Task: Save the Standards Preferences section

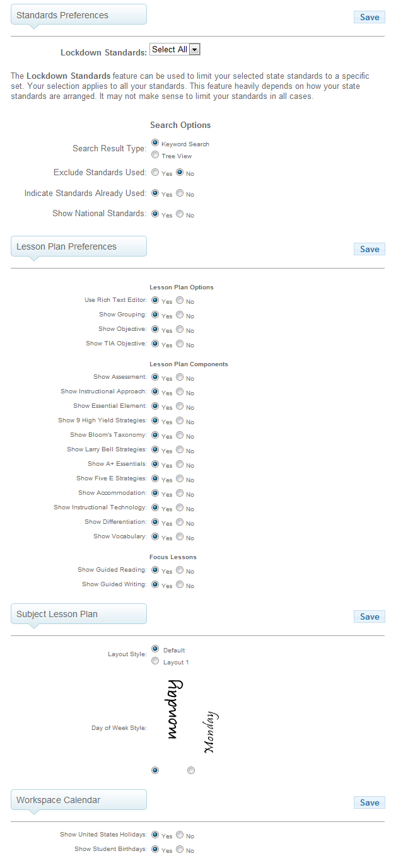Action: [370, 17]
